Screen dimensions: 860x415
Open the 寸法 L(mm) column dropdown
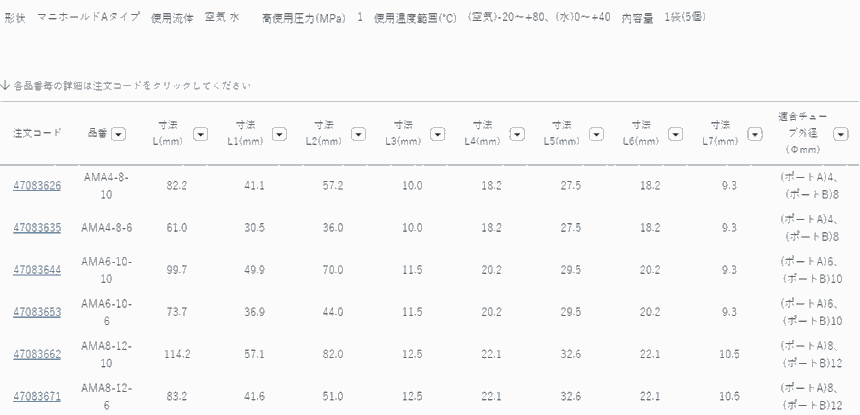click(200, 133)
